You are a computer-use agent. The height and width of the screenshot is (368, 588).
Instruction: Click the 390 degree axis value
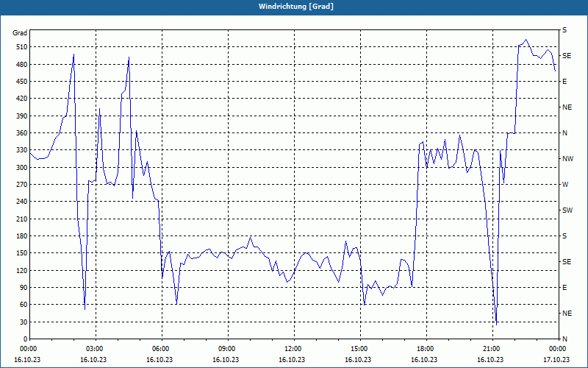pos(21,116)
